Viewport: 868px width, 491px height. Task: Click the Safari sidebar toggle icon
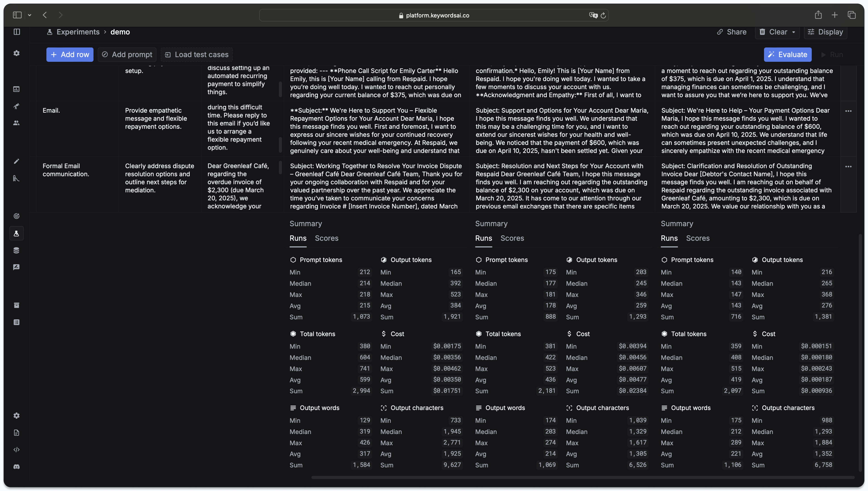[x=17, y=15]
